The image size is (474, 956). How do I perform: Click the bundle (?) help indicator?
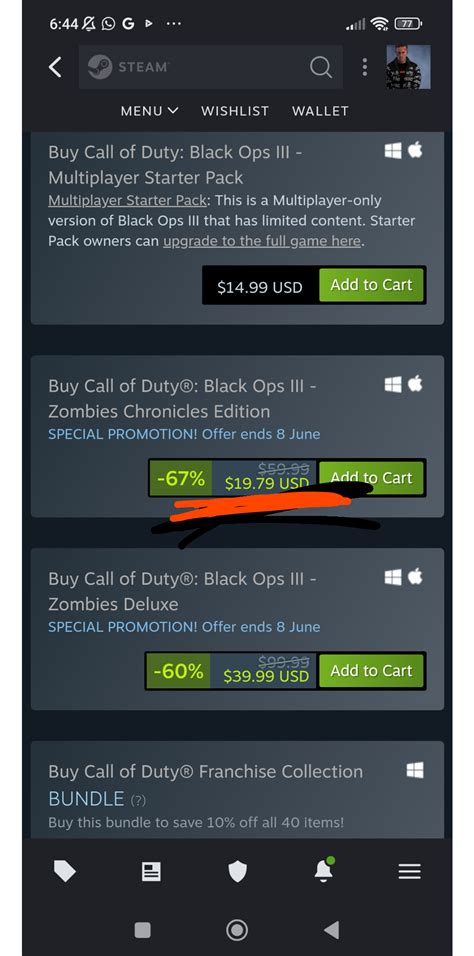[x=138, y=799]
